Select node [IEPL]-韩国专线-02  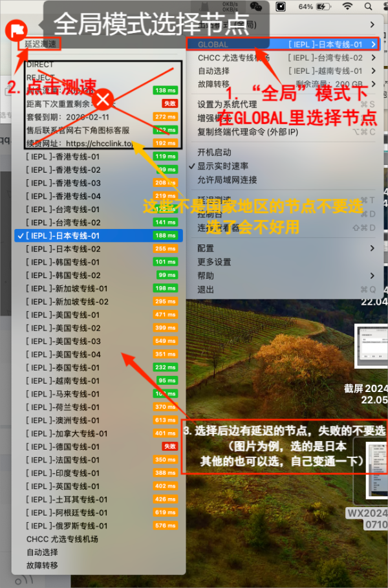click(98, 275)
